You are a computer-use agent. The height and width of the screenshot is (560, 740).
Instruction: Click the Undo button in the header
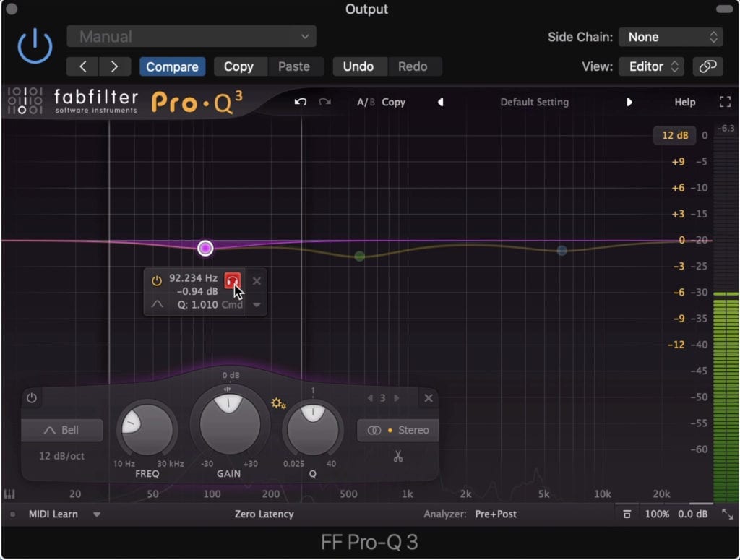pyautogui.click(x=358, y=66)
